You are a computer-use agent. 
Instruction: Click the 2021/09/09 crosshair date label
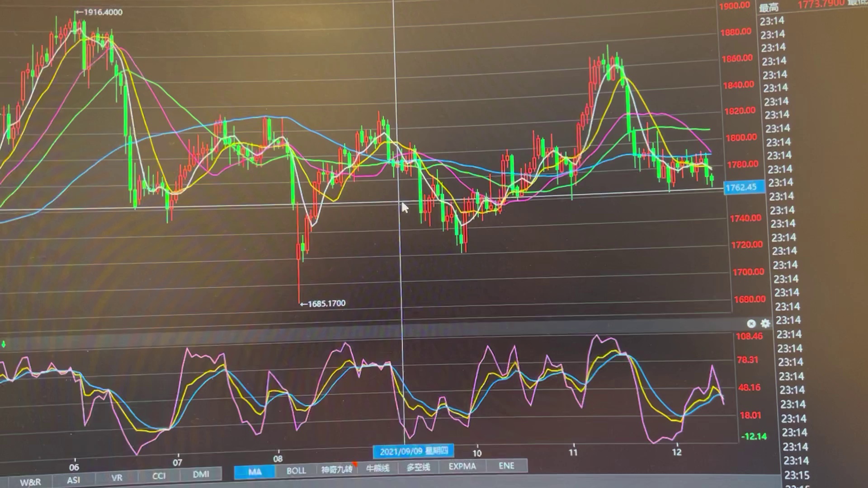click(x=414, y=451)
